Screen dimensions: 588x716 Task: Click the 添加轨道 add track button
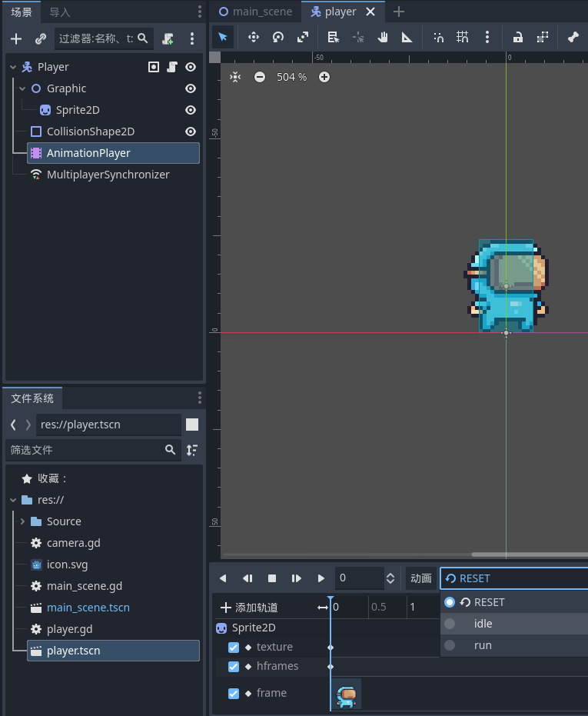(x=249, y=608)
